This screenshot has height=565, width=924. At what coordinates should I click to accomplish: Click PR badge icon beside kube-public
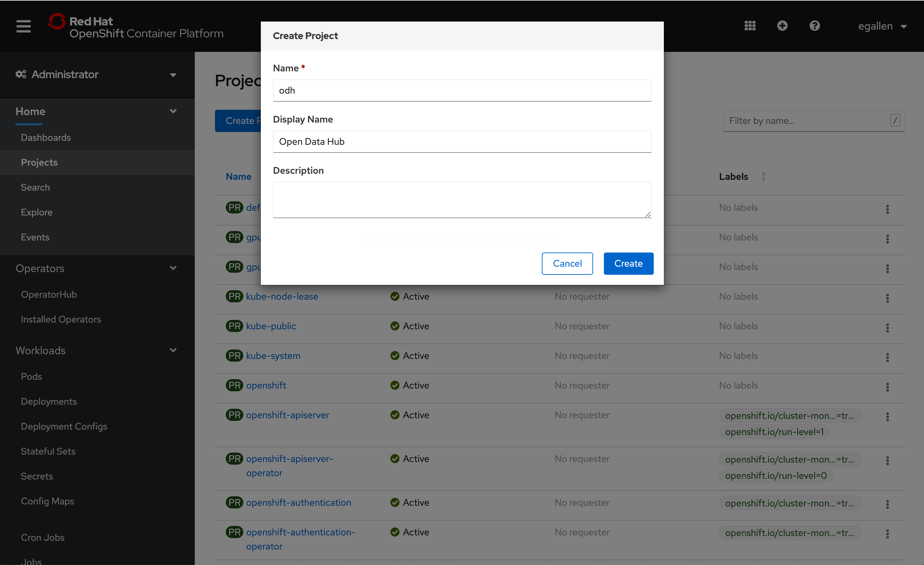235,326
